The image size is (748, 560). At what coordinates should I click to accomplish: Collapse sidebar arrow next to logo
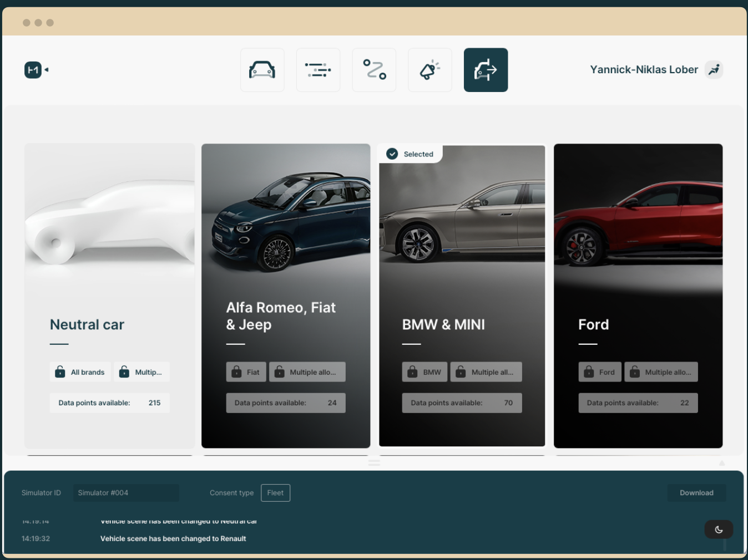[x=47, y=70]
